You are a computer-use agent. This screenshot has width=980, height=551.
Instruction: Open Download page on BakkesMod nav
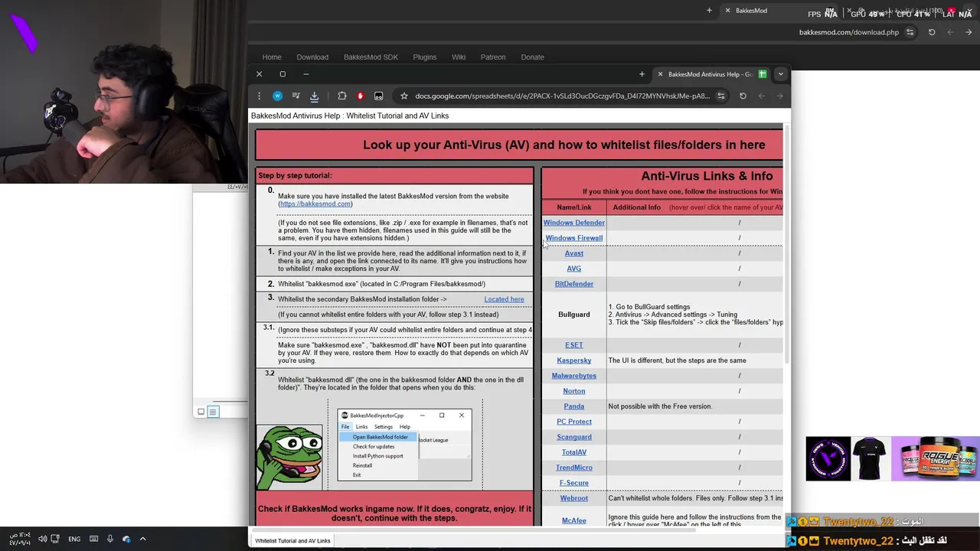tap(312, 57)
